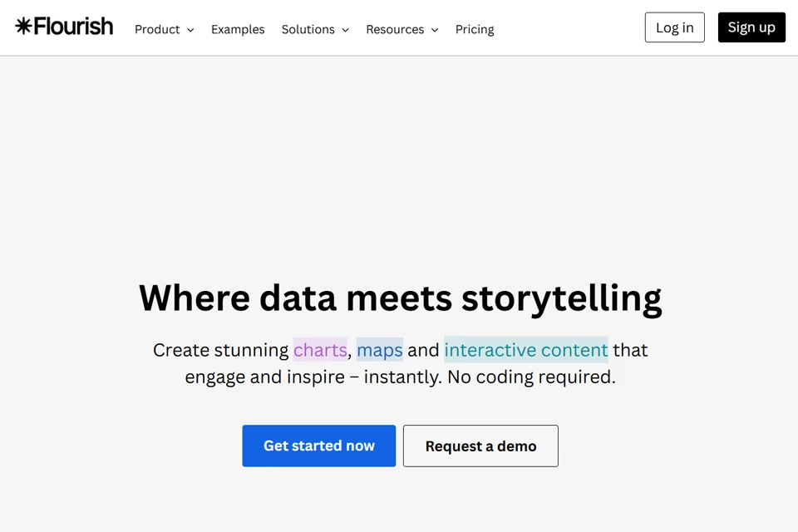The height and width of the screenshot is (532, 798).
Task: Click the Log in button
Action: 674,27
